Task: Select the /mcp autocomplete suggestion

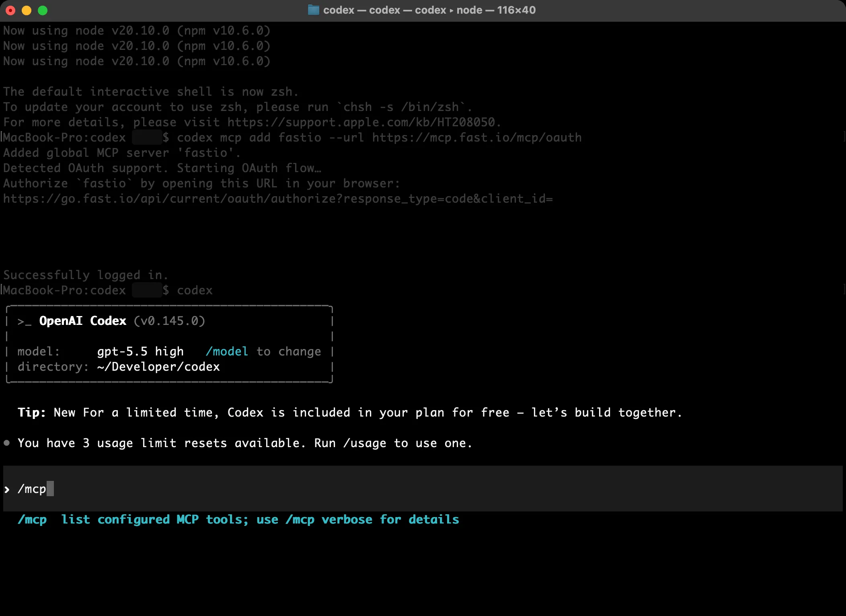Action: pos(238,519)
